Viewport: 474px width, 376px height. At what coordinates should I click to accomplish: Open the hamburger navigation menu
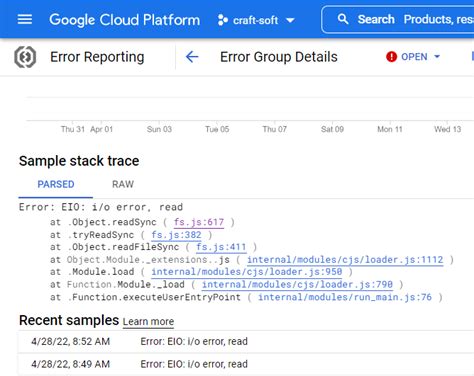[x=25, y=19]
